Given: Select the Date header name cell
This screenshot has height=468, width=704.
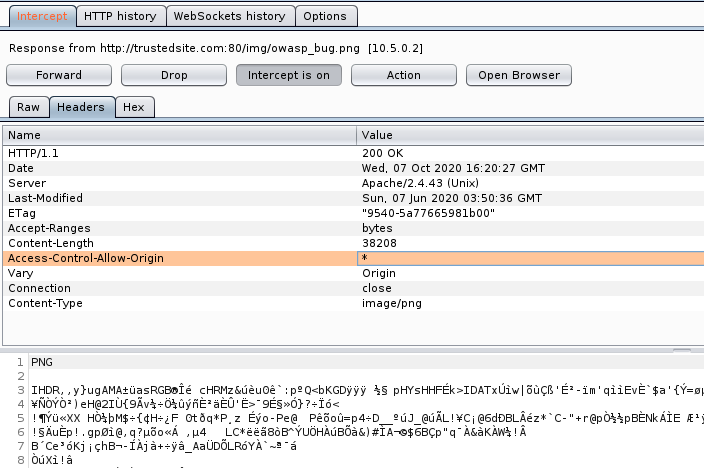Looking at the screenshot, I should coord(180,168).
